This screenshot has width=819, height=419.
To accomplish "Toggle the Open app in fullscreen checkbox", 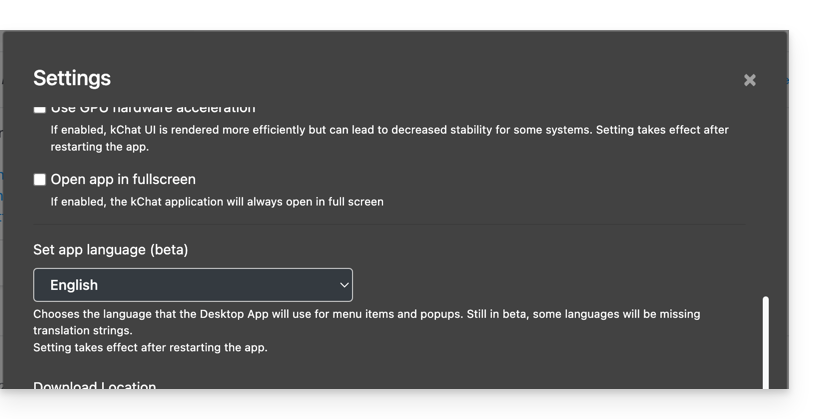I will tap(40, 180).
